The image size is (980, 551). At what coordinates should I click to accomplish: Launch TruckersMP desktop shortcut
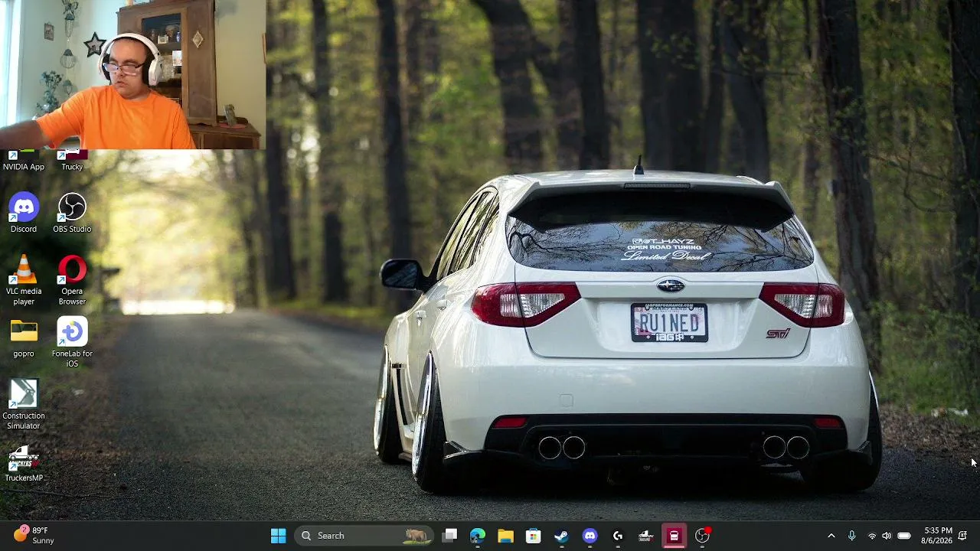[24, 464]
